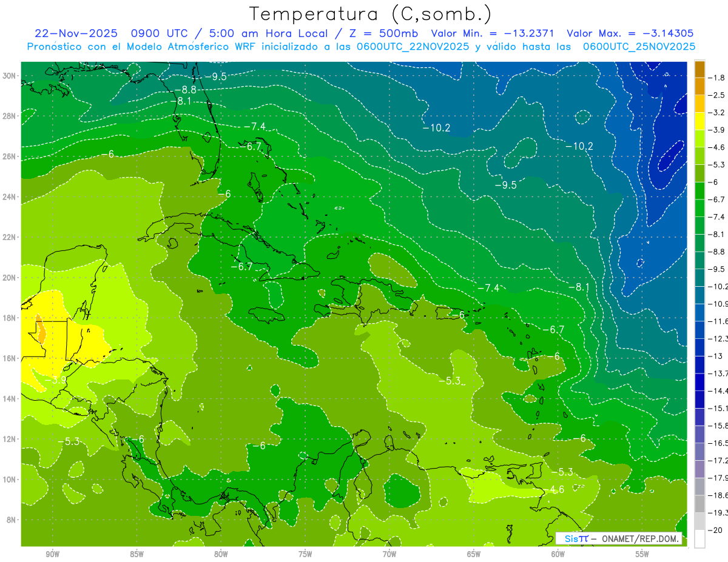Click the initialization time '0600UTC_22NOV2025'
This screenshot has height=562, width=728.
click(413, 47)
